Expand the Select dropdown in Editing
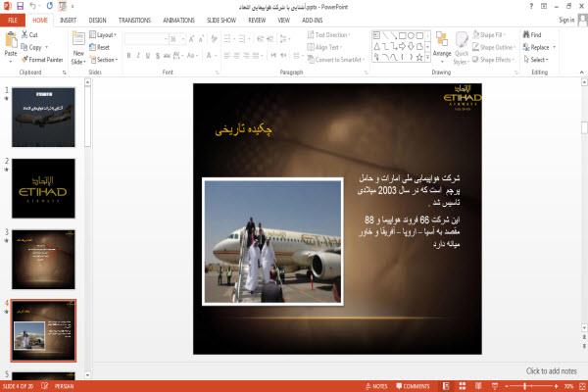 tap(536, 60)
